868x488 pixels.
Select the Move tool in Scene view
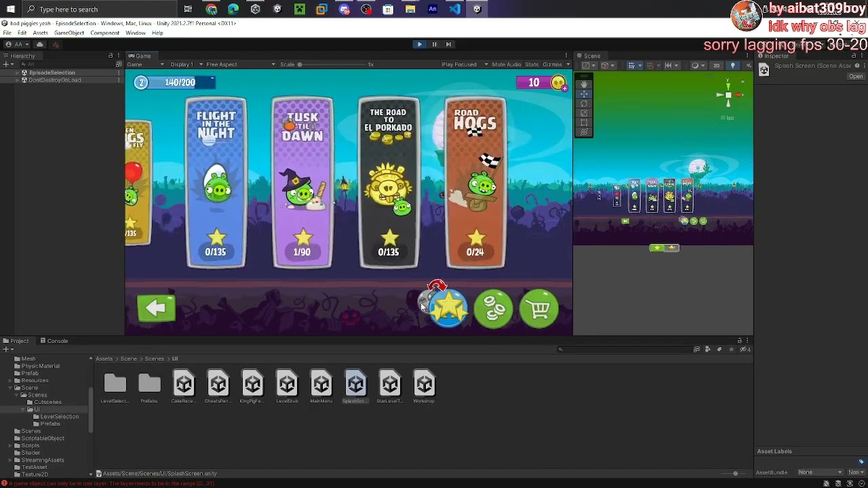click(x=584, y=94)
